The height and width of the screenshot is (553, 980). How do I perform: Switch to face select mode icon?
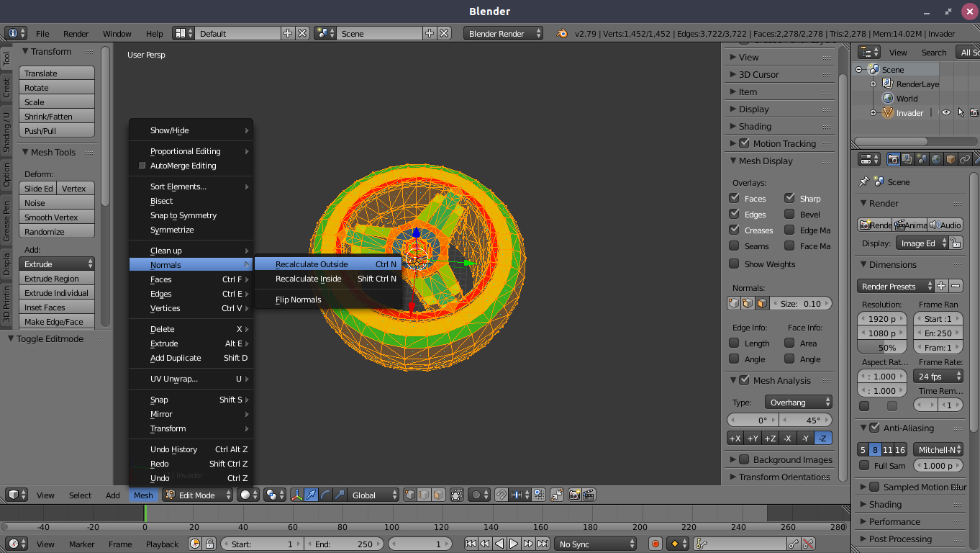tap(437, 495)
